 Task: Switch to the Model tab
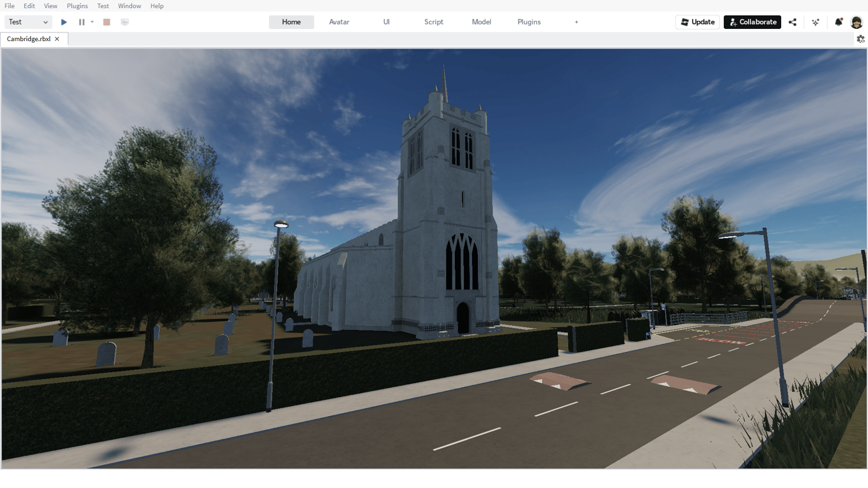coord(481,22)
